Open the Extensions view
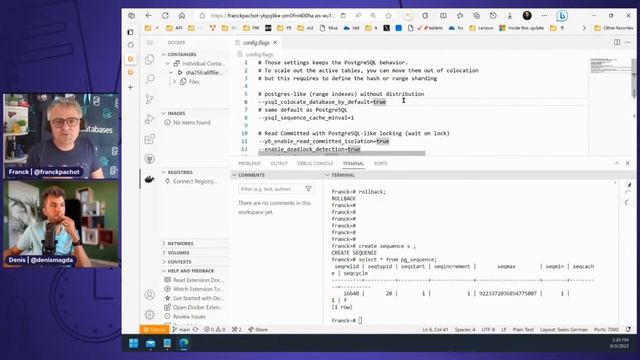640x360 pixels. tap(150, 139)
